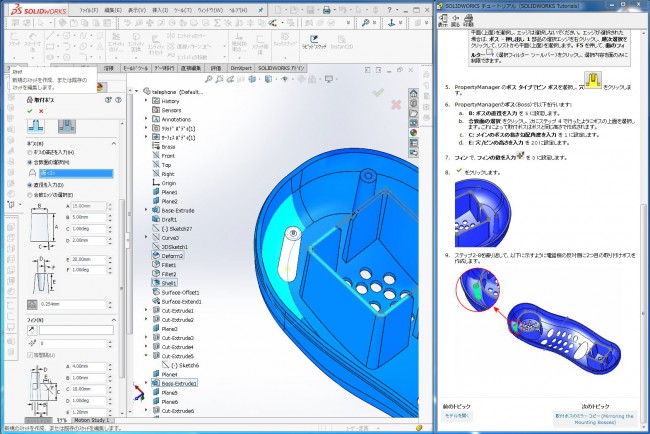650x434 pixels.
Task: Click the View Settings monitor icon
Action: click(329, 79)
